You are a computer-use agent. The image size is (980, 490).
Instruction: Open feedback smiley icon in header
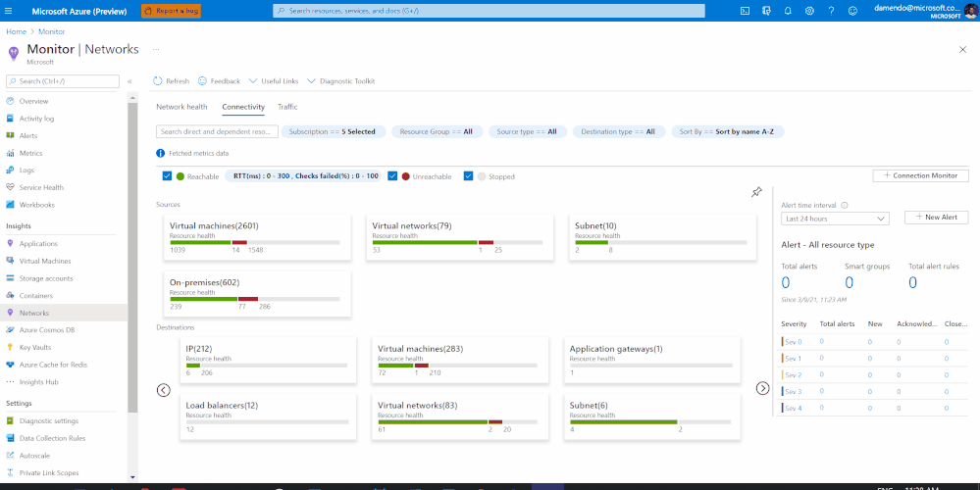853,11
